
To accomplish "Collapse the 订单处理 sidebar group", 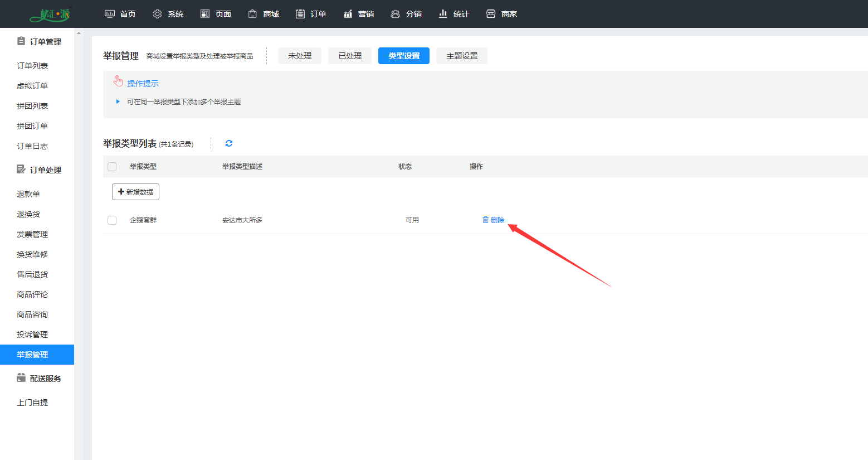I will pyautogui.click(x=39, y=170).
